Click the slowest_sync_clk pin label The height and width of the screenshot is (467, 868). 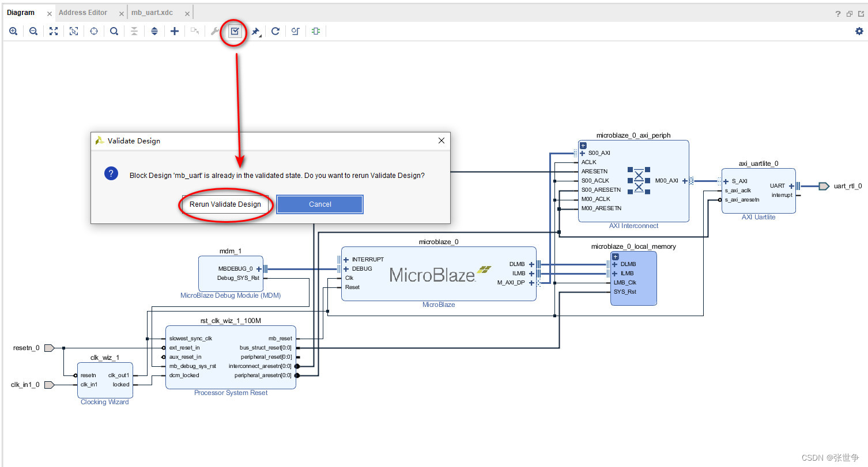(x=191, y=339)
